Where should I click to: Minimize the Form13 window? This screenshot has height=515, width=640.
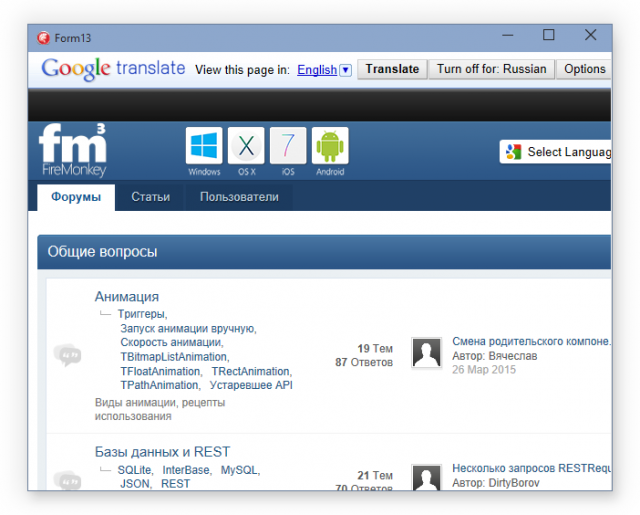(507, 35)
